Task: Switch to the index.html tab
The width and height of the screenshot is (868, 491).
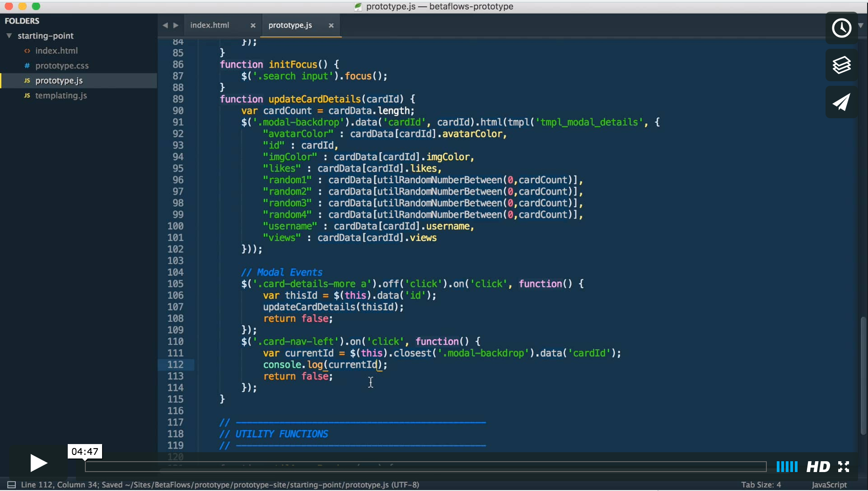Action: pos(210,25)
